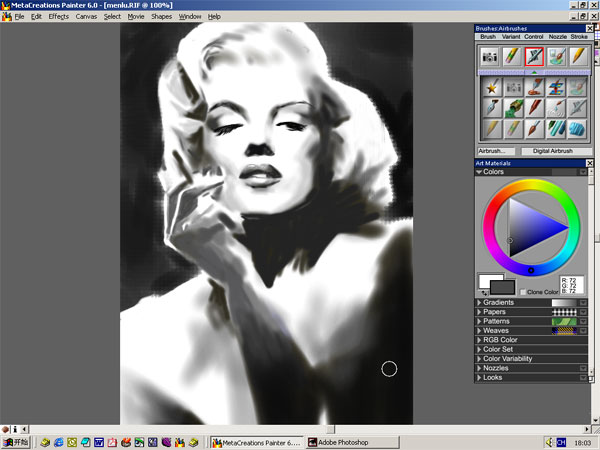The image size is (600, 450).
Task: Open the Stroke menu in Brushes palette
Action: tap(579, 37)
